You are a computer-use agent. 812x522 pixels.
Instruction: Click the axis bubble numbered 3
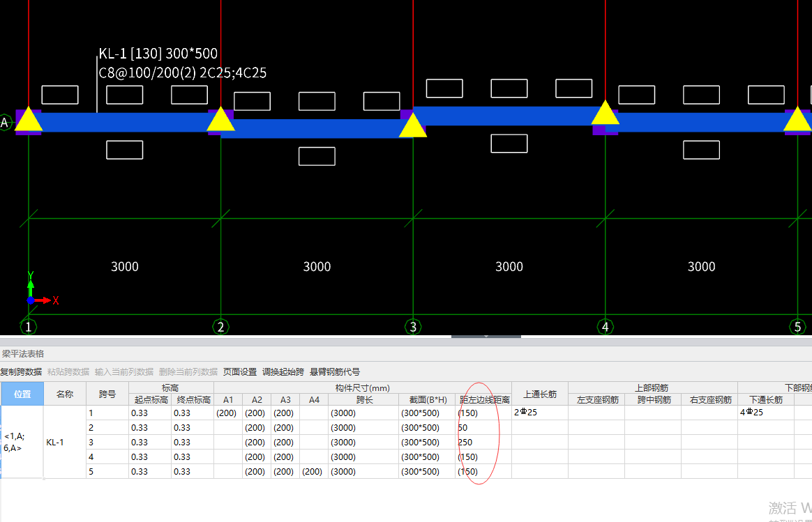tap(413, 327)
